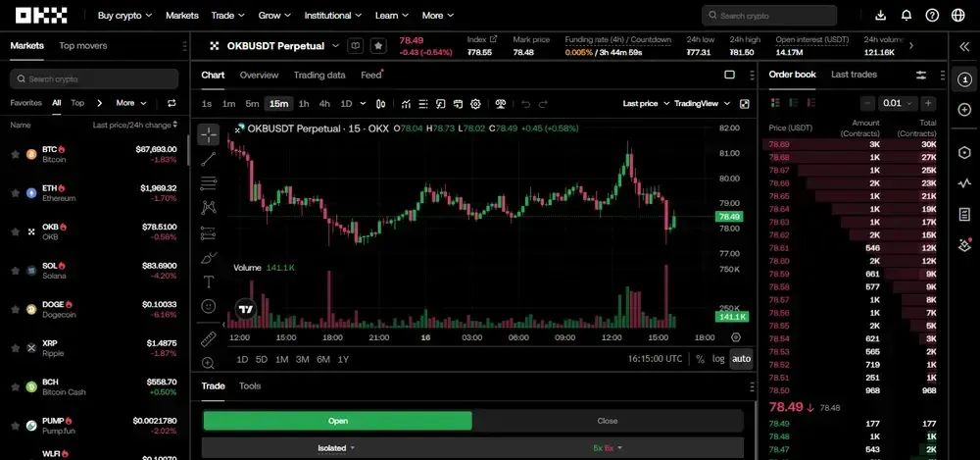Select the brush drawing tool
Screen dimensions: 980x460
[208, 257]
